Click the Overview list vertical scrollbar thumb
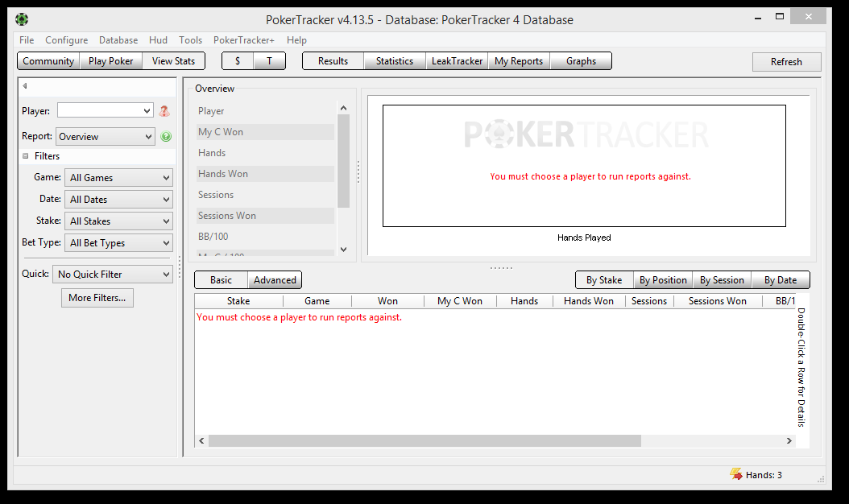Screen dimensions: 849x504 click(x=343, y=161)
